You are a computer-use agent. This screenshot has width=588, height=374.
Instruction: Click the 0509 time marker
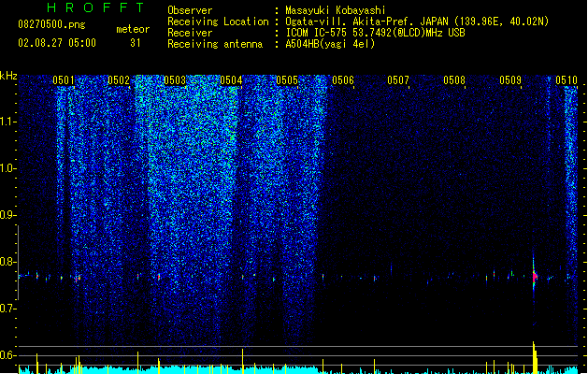[510, 80]
